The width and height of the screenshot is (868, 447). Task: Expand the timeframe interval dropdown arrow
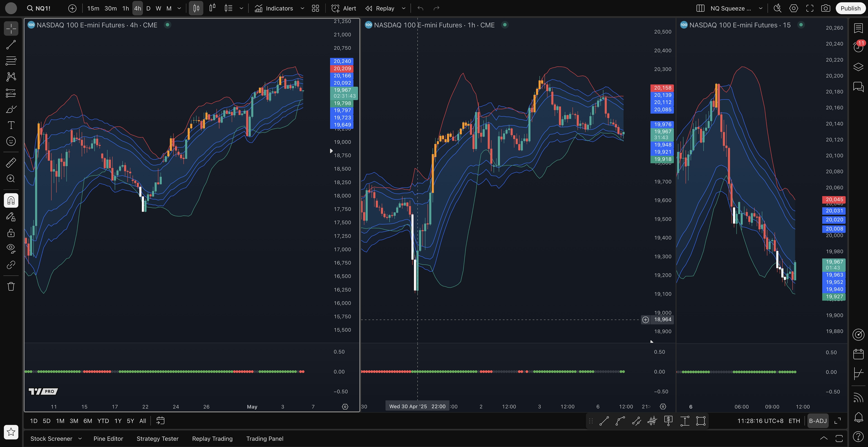(179, 8)
